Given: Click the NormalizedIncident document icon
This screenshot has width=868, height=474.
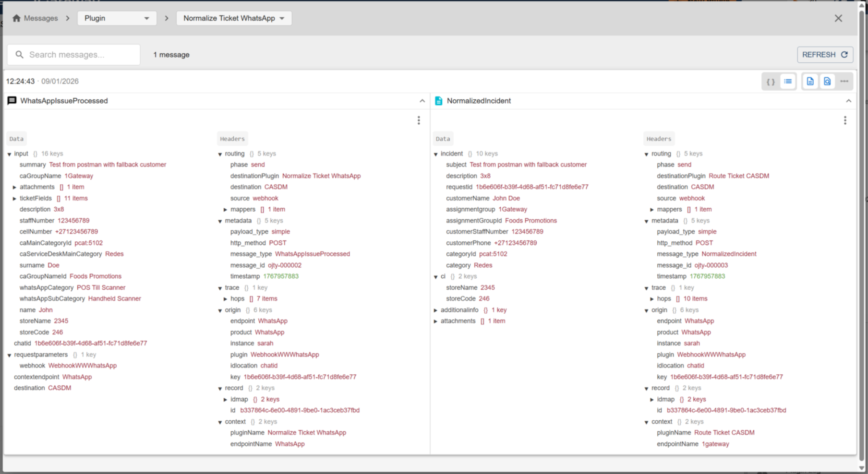Looking at the screenshot, I should (438, 101).
